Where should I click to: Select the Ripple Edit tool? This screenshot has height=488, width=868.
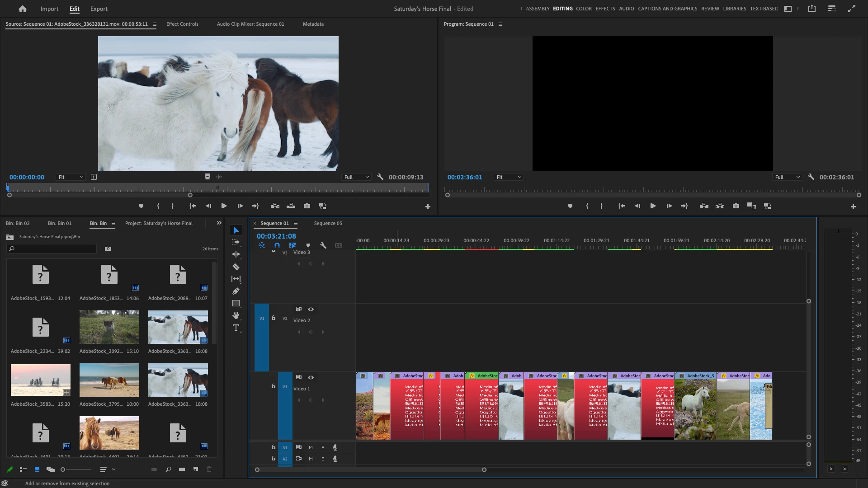pyautogui.click(x=236, y=254)
